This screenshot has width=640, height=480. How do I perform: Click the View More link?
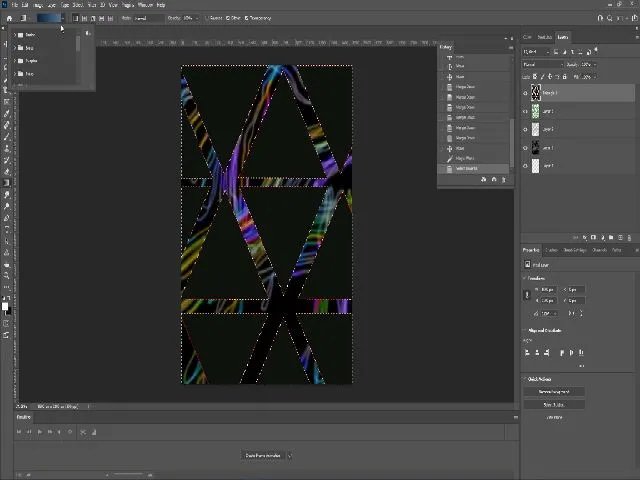coord(554,418)
